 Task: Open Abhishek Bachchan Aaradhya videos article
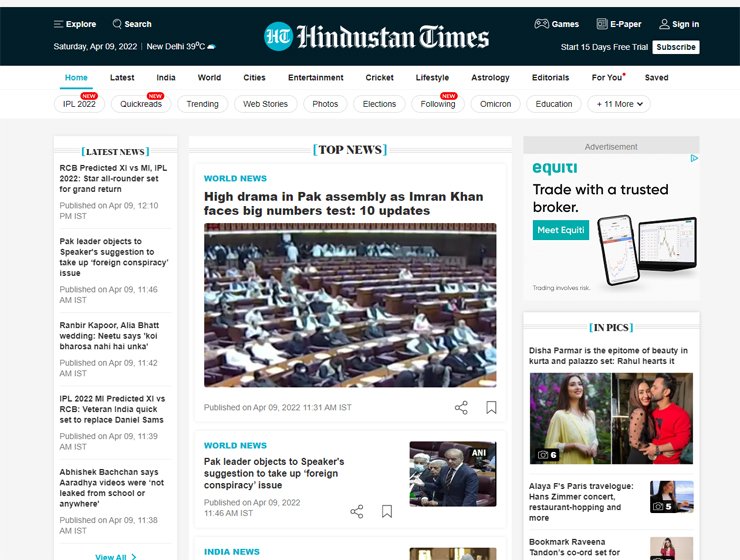111,488
